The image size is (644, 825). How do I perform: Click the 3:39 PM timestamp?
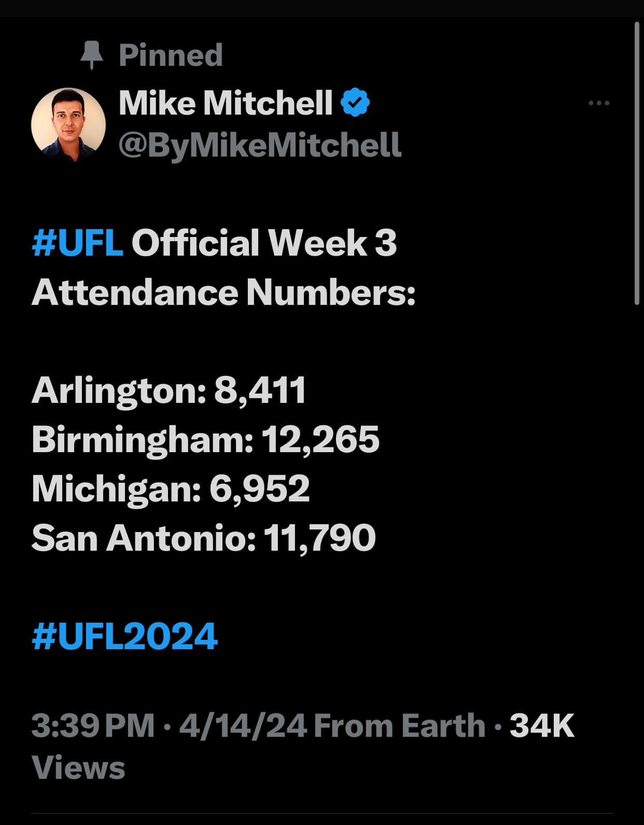click(93, 725)
